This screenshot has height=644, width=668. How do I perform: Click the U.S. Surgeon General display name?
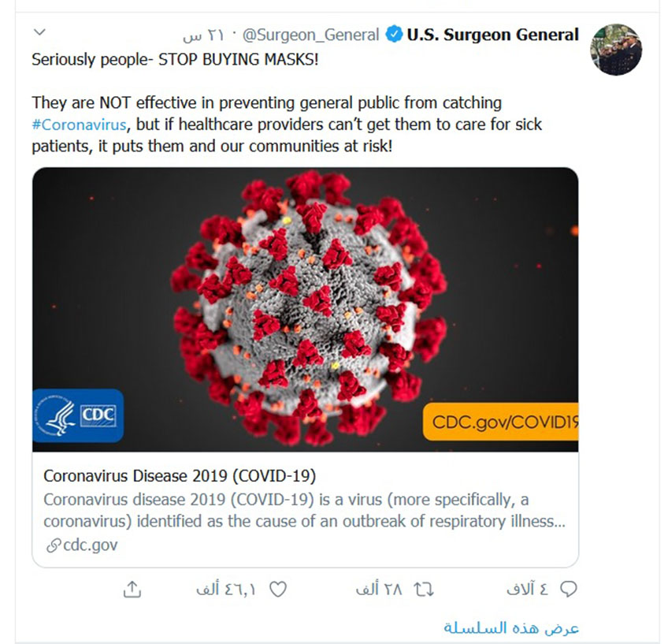tap(493, 35)
